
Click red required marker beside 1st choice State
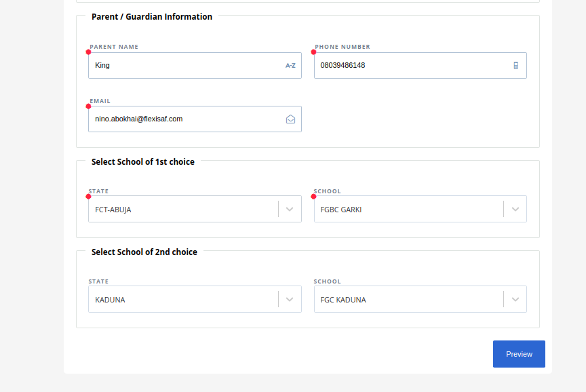point(89,197)
